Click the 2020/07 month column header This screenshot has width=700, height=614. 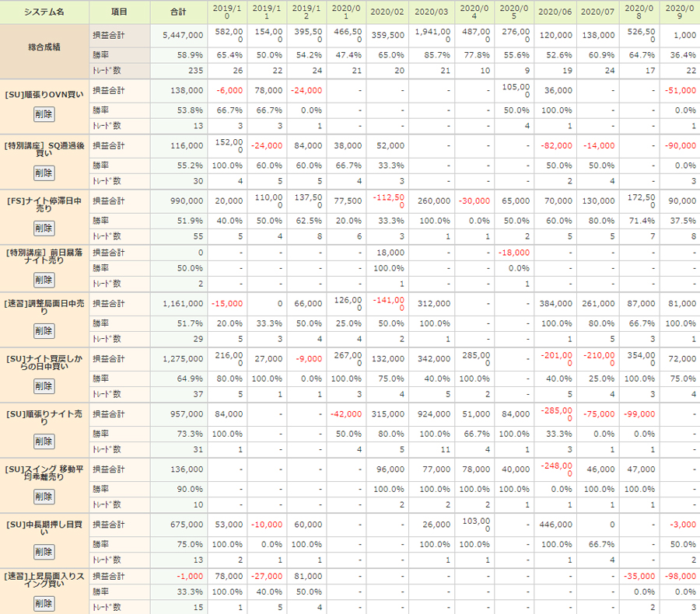coord(597,12)
